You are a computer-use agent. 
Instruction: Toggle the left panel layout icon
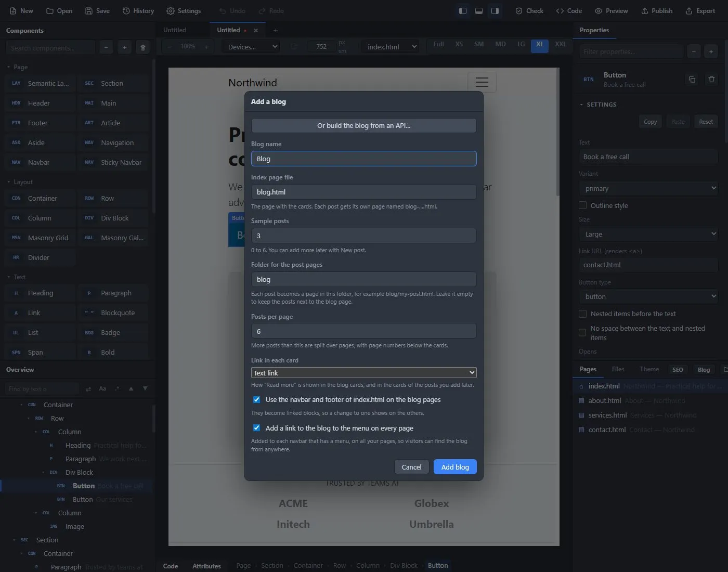pyautogui.click(x=462, y=11)
